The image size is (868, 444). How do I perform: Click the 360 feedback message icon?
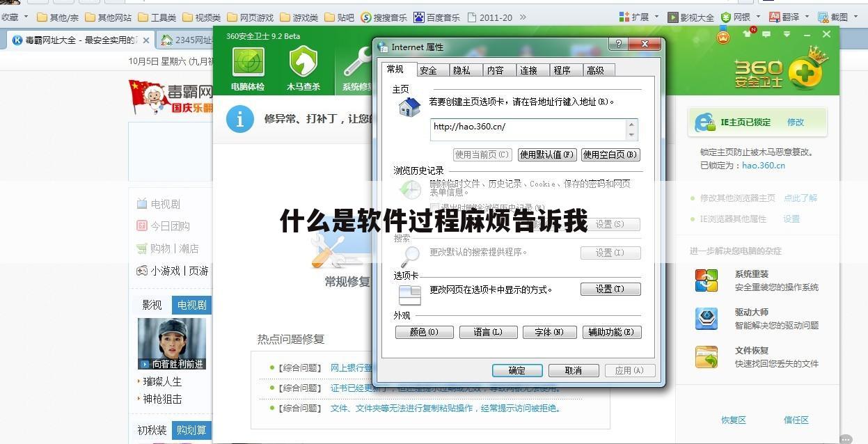tap(767, 34)
